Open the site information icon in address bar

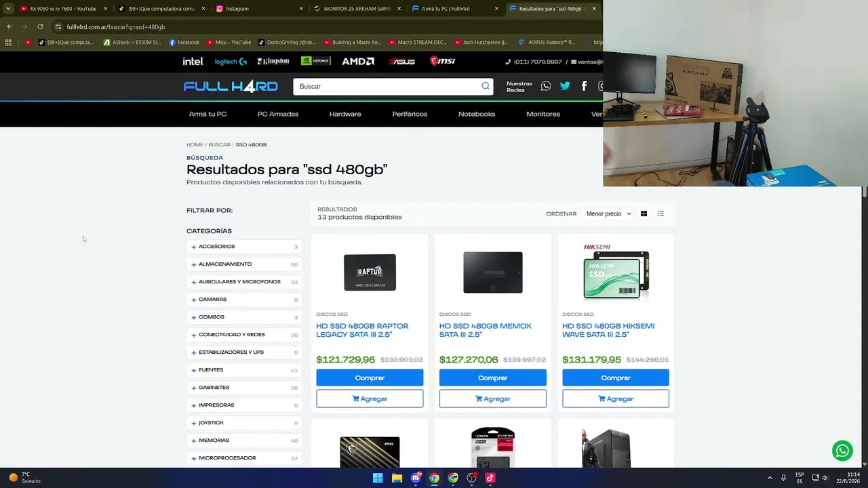pos(58,27)
